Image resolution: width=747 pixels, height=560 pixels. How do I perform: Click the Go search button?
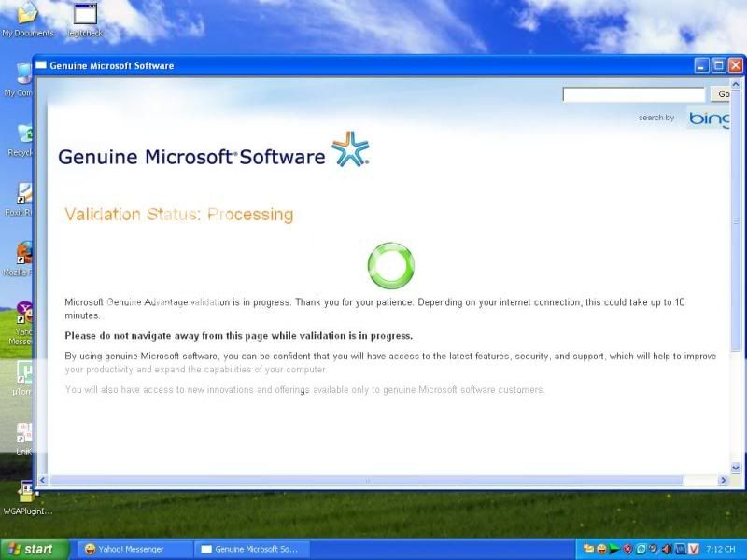point(720,94)
